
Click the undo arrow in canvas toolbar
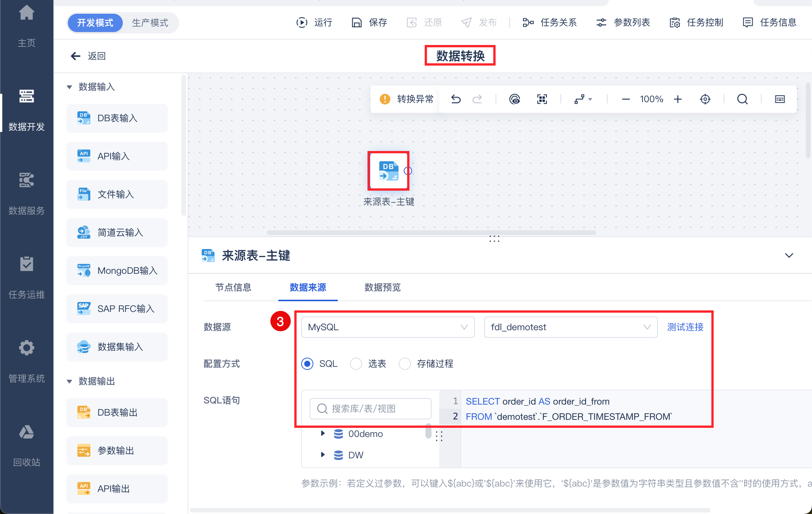tap(456, 100)
